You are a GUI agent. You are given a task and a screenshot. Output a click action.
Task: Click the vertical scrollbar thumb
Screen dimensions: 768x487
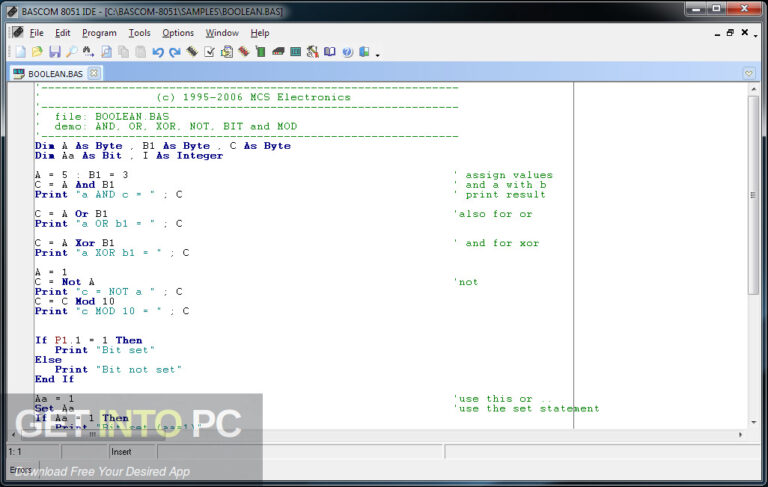[753, 195]
